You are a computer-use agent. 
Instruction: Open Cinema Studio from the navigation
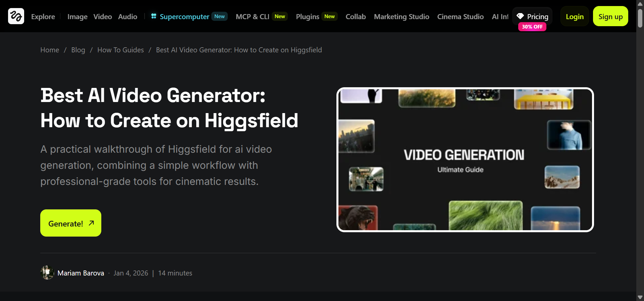tap(460, 16)
